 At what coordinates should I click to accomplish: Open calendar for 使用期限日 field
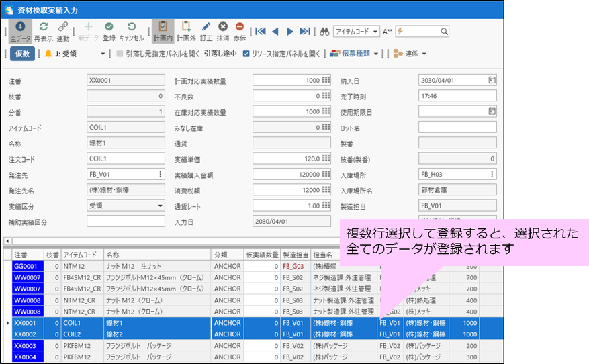[x=492, y=111]
